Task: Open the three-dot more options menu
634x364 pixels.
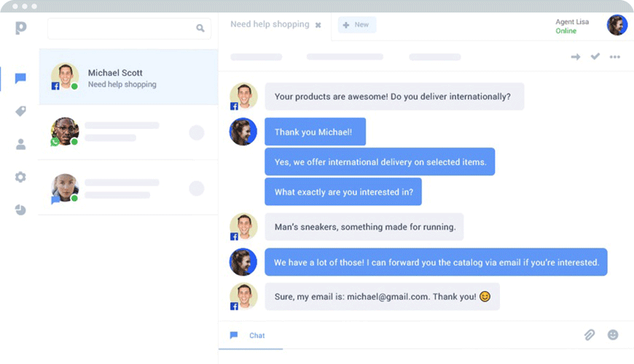Action: (x=615, y=57)
